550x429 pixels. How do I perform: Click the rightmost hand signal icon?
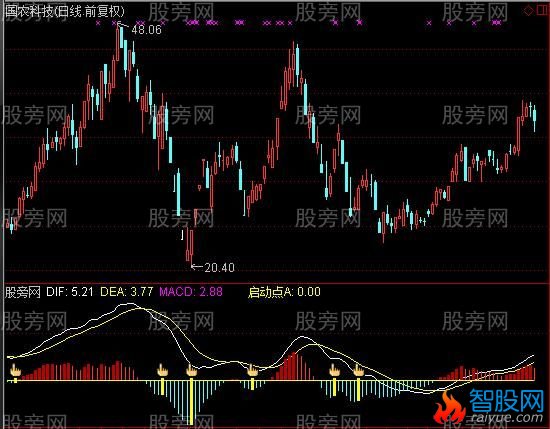pyautogui.click(x=358, y=370)
